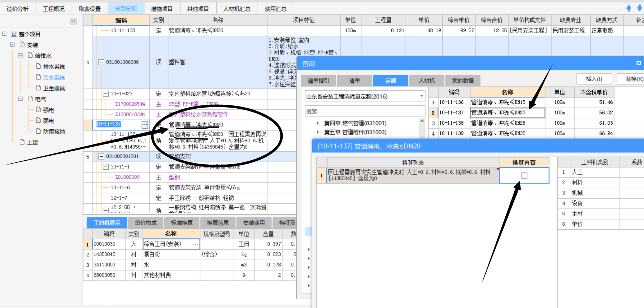Collapse the 安装 tree node
Viewport: 644px width, 308px height.
[12, 44]
